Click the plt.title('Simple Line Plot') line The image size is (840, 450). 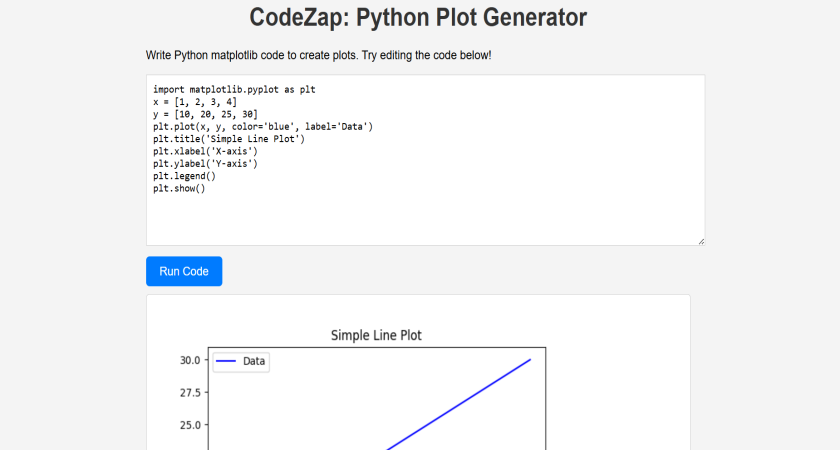coord(228,139)
